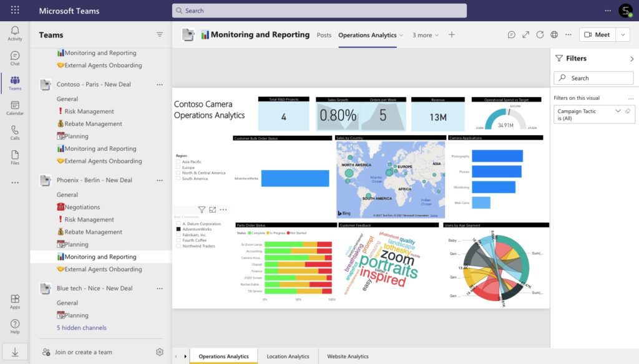Open more options for Contoso - Paris team
The image size is (639, 364).
click(160, 84)
